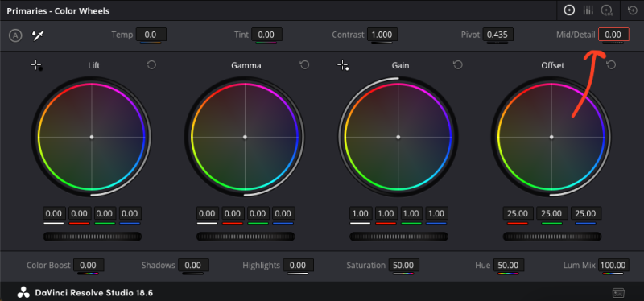The height and width of the screenshot is (301, 644).
Task: Click the Lift master wheel slider
Action: [x=93, y=237]
